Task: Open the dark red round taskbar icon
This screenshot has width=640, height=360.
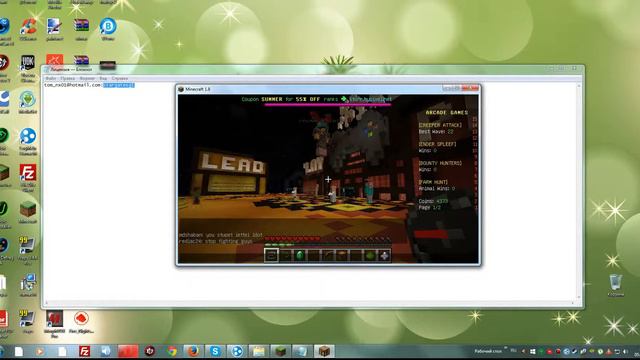Action: coord(150,351)
